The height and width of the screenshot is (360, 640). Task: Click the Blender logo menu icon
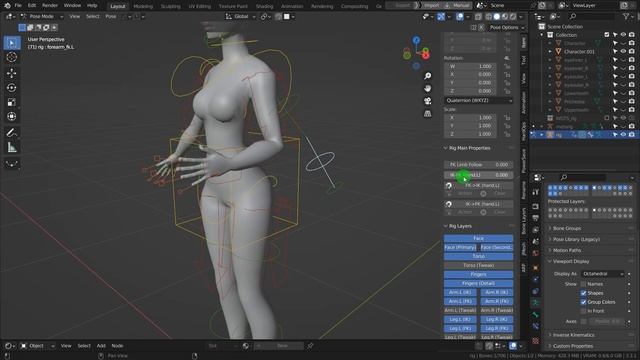tap(7, 6)
